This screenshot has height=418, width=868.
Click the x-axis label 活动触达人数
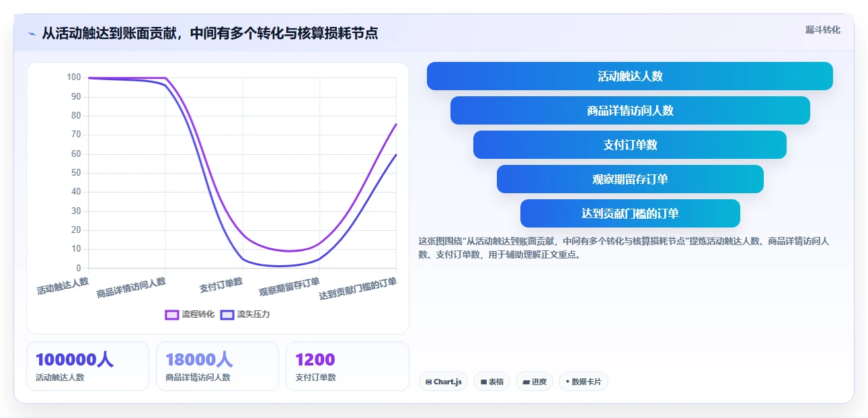[63, 286]
